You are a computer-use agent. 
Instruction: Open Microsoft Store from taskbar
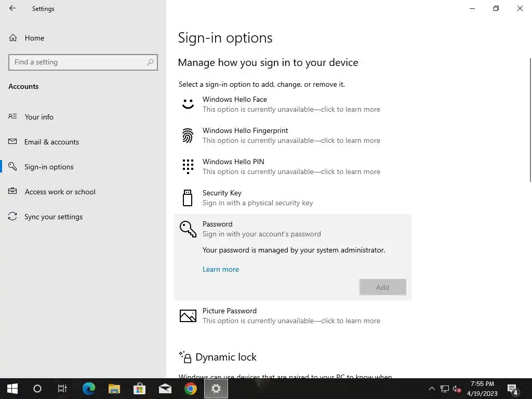pyautogui.click(x=139, y=389)
